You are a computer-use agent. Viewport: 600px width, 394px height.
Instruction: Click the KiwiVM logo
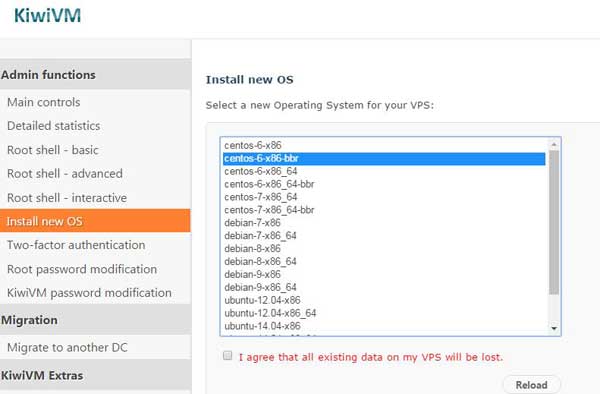(x=47, y=16)
